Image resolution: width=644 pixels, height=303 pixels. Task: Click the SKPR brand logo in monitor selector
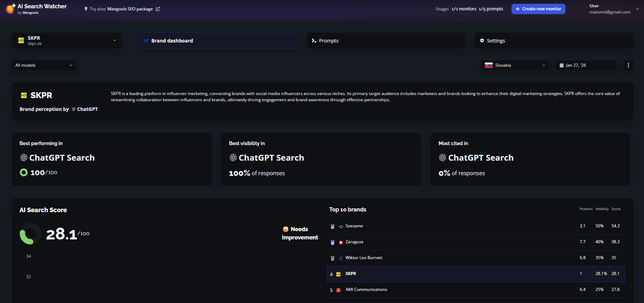point(21,40)
